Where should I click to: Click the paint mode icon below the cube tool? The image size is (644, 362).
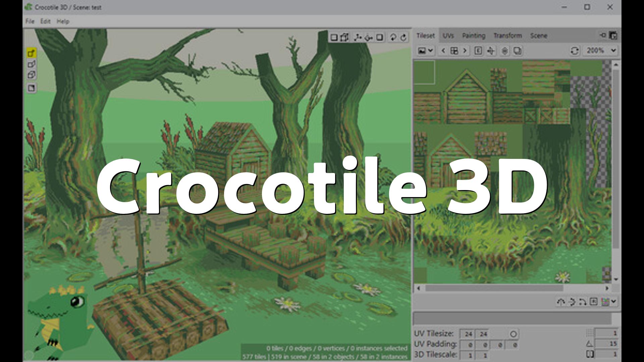point(32,88)
